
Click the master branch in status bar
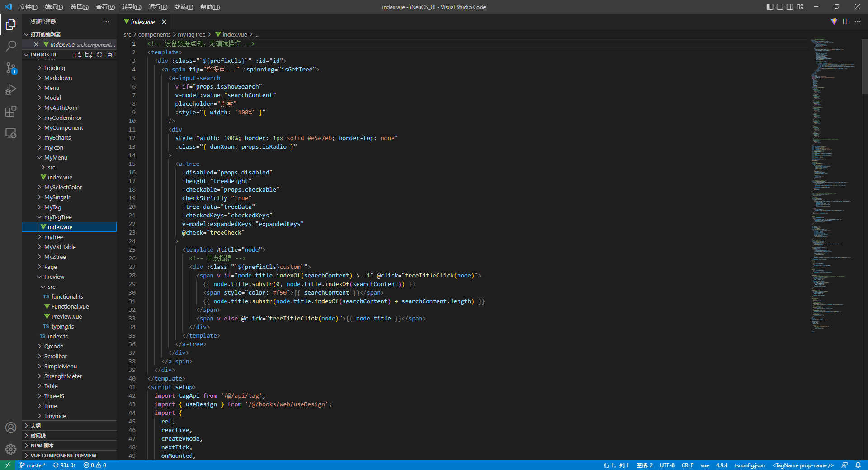pyautogui.click(x=33, y=465)
